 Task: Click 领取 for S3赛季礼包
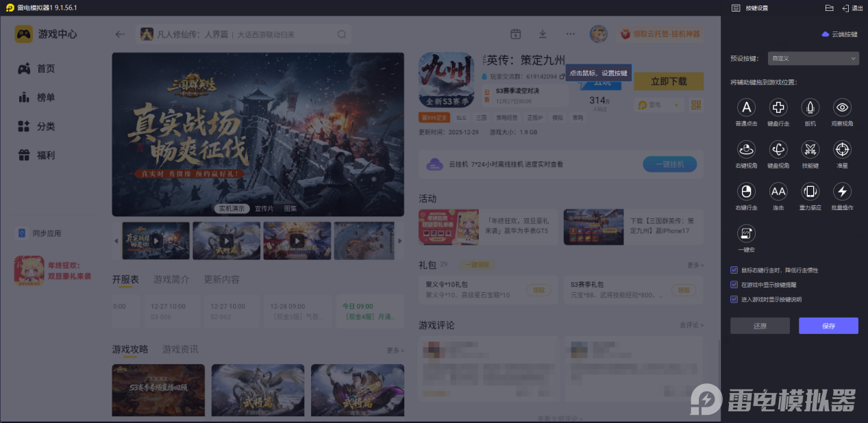(684, 290)
